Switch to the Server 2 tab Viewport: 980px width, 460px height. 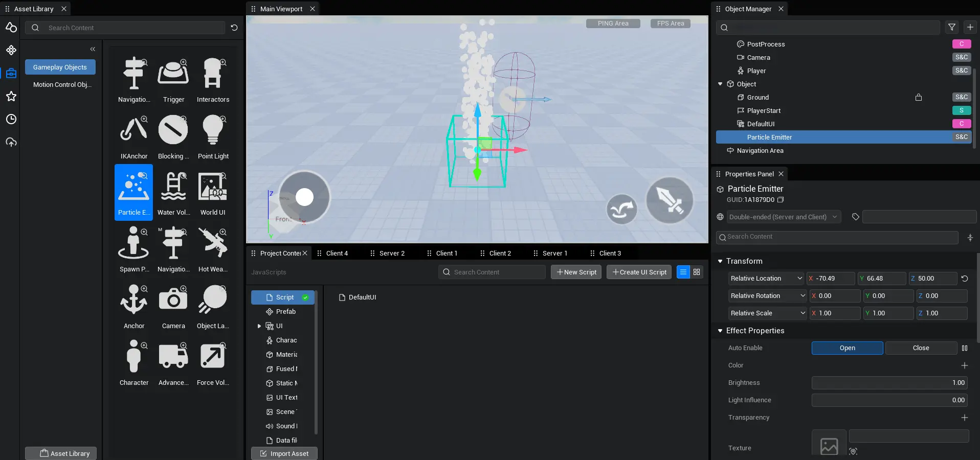pos(392,254)
